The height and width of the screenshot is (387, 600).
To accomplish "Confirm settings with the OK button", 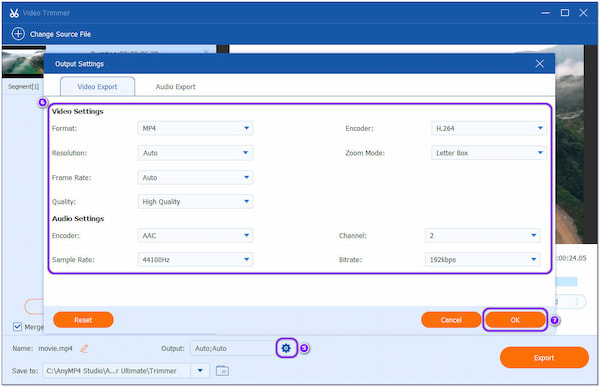I will tap(515, 320).
